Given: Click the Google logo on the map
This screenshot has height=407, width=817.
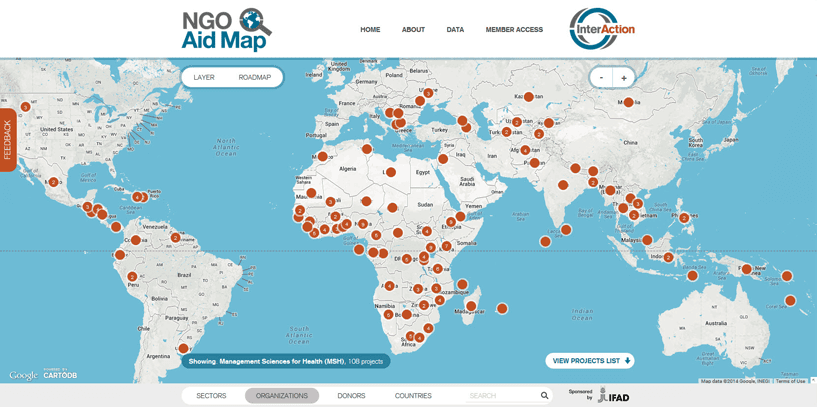Looking at the screenshot, I should 23,375.
